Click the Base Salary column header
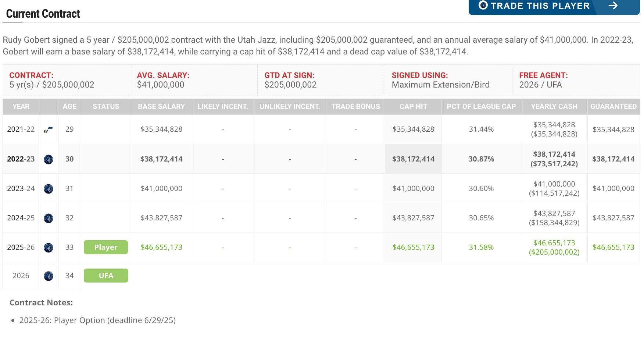The height and width of the screenshot is (337, 644). pyautogui.click(x=161, y=107)
